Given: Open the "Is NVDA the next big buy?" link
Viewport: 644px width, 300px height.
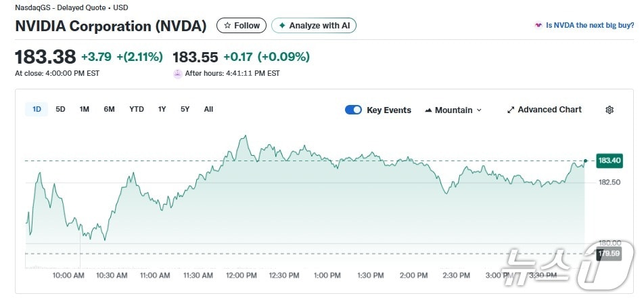Looking at the screenshot, I should pos(590,26).
